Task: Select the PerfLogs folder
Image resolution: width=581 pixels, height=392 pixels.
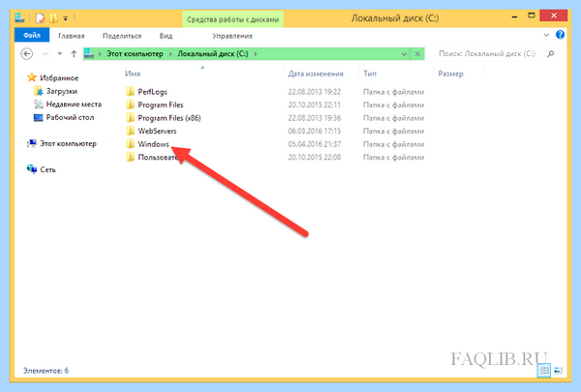Action: click(153, 92)
